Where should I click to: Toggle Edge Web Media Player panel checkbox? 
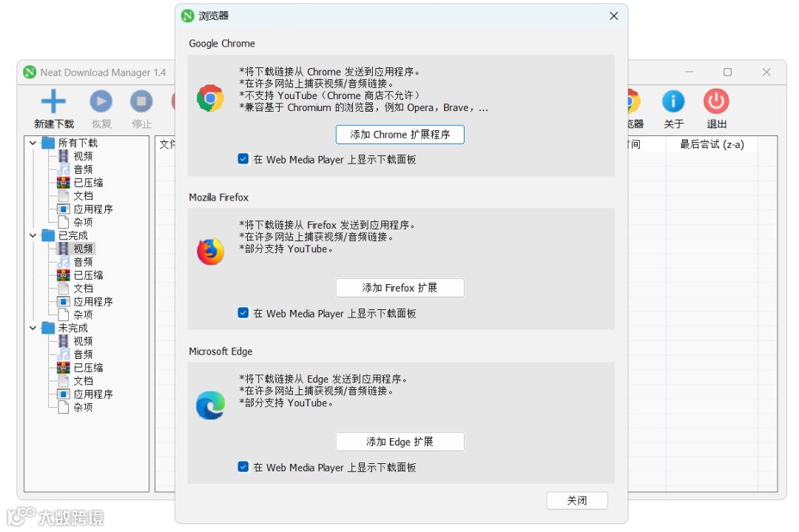(243, 467)
